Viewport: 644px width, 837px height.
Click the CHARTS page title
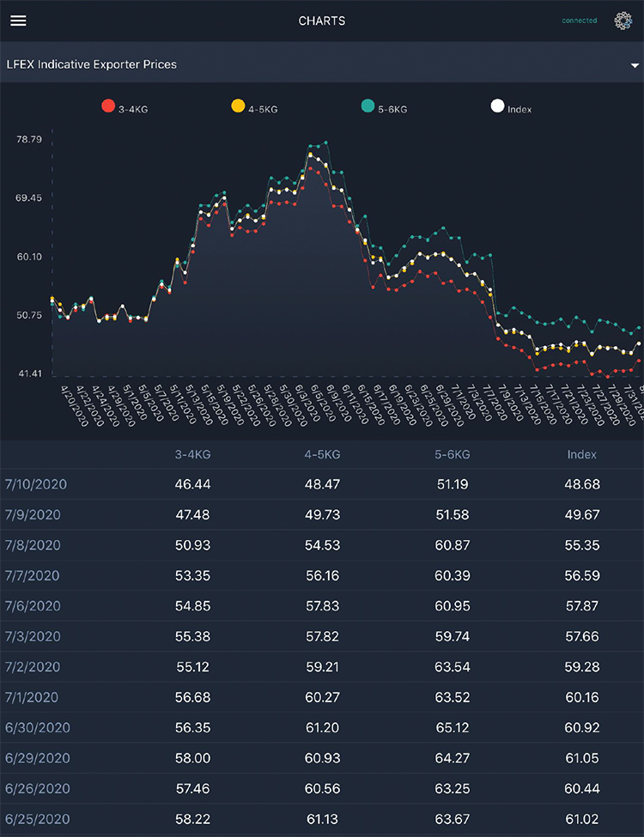pyautogui.click(x=321, y=21)
